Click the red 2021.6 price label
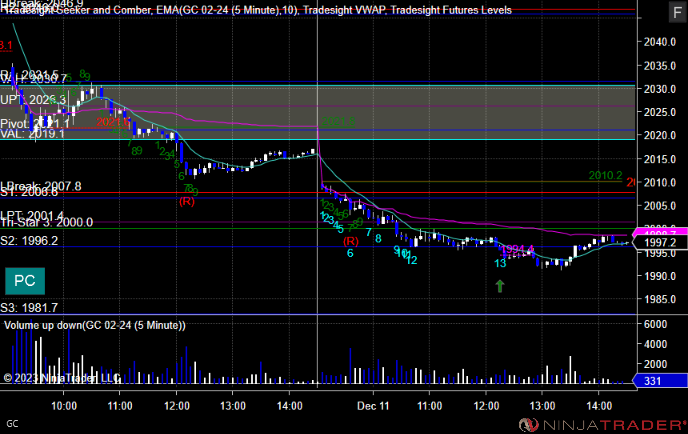The width and height of the screenshot is (688, 434). [113, 122]
